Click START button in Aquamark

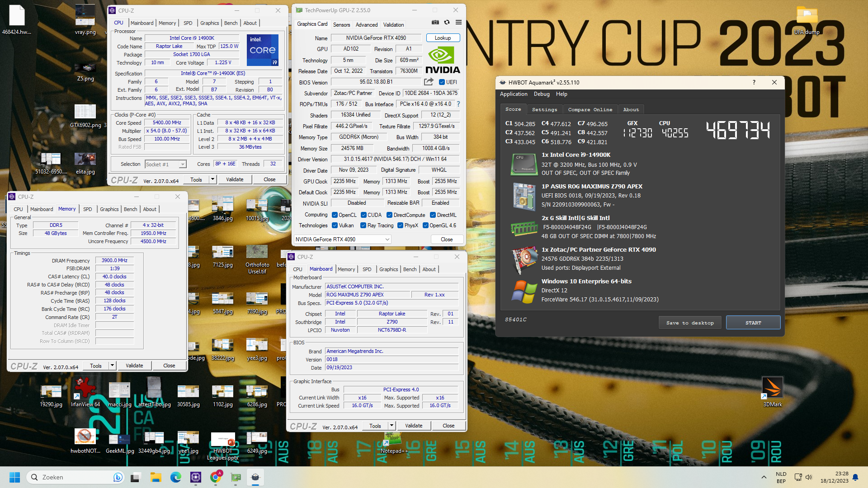753,323
